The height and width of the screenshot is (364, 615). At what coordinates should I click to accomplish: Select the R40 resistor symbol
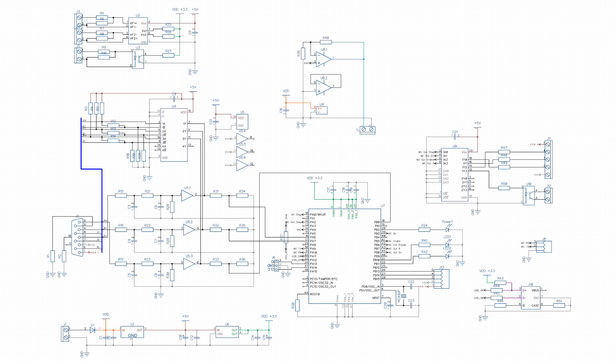[326, 42]
